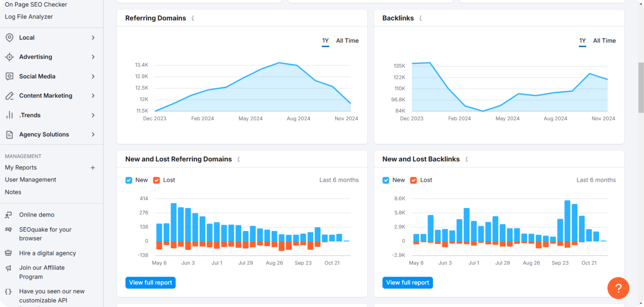This screenshot has width=644, height=307.
Task: Click the Agency Solutions document icon
Action: [10, 134]
